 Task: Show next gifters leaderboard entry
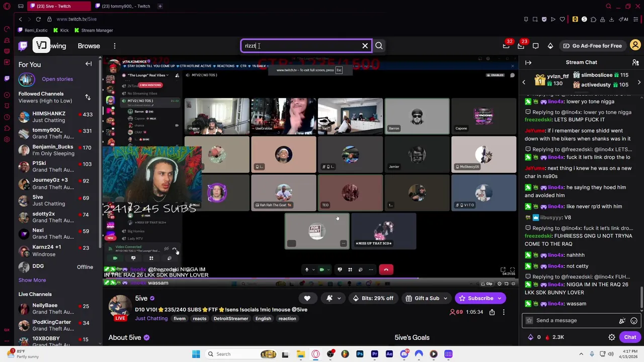[639, 82]
